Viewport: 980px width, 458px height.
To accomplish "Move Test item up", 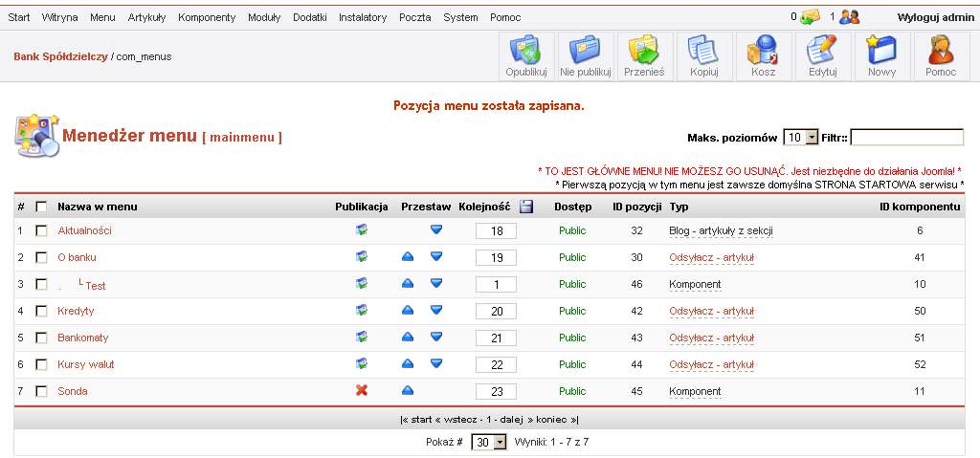I will click(x=408, y=284).
